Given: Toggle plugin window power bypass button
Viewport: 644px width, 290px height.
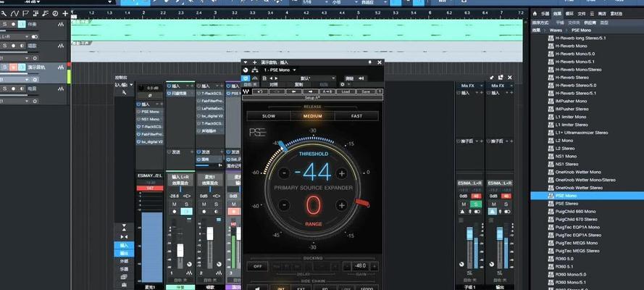Looking at the screenshot, I should [246, 78].
